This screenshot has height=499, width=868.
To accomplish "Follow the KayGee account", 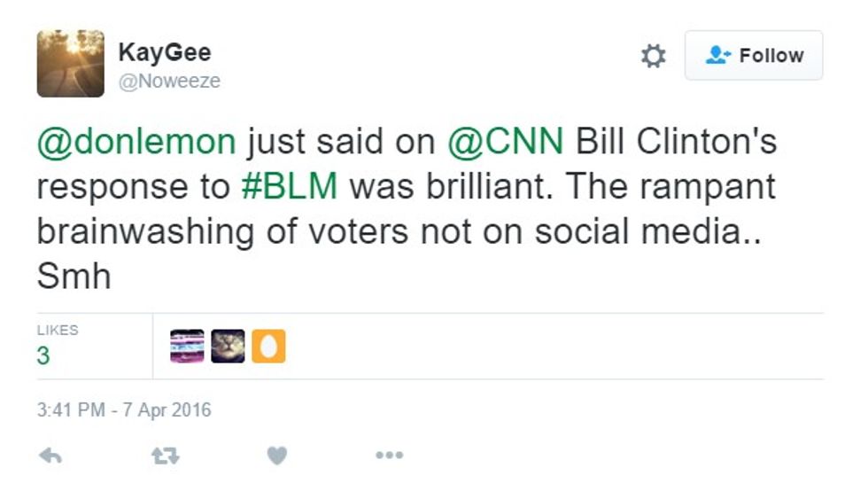I will pos(754,56).
